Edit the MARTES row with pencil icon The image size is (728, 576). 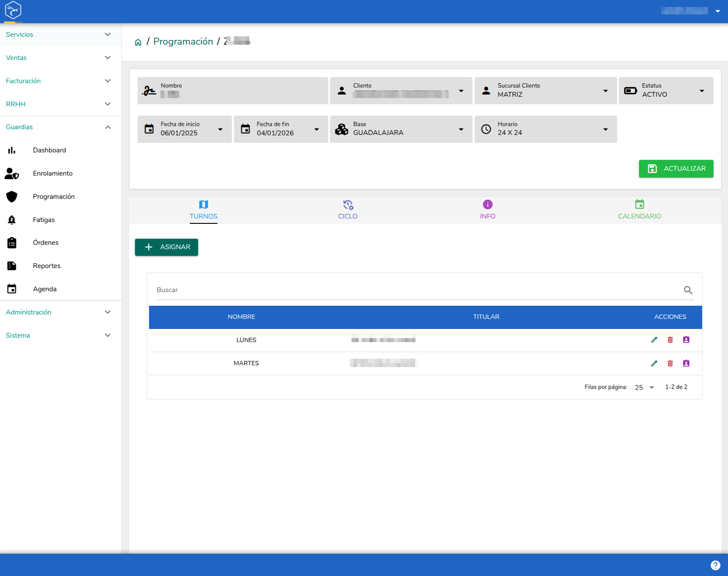click(654, 363)
